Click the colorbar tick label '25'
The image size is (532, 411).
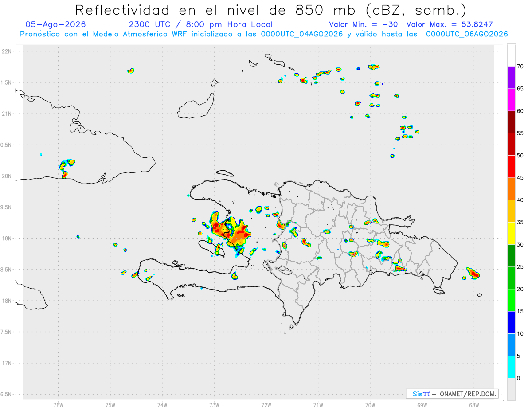(520, 267)
